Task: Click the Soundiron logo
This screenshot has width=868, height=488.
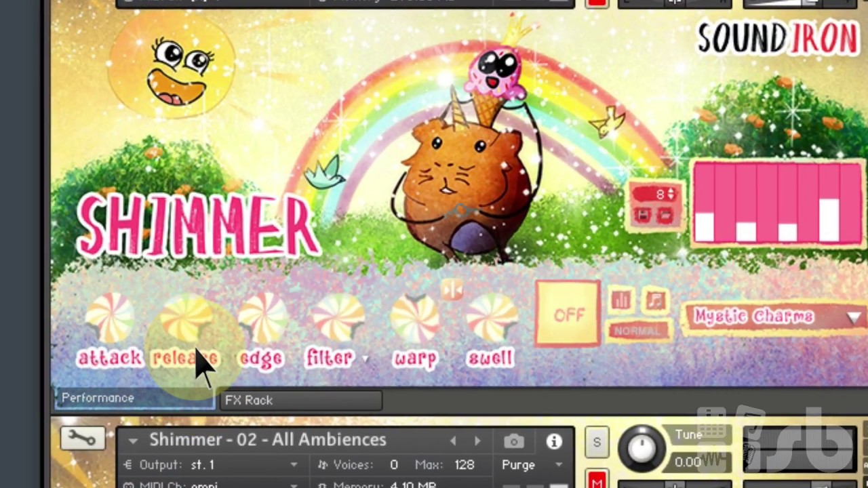Action: (778, 39)
